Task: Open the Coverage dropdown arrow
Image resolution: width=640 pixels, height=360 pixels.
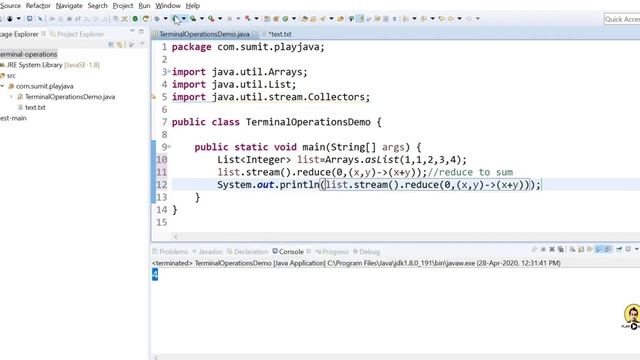Action: (202, 19)
